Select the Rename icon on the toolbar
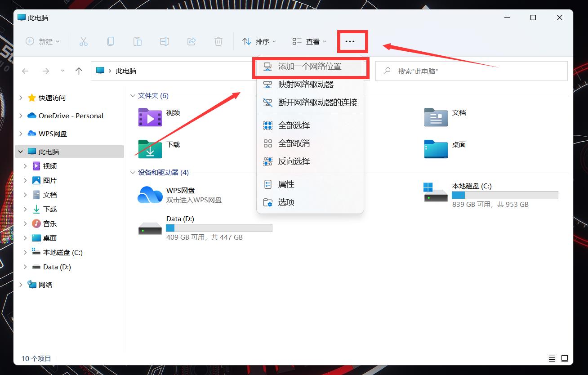Viewport: 588px width, 375px height. pyautogui.click(x=165, y=41)
